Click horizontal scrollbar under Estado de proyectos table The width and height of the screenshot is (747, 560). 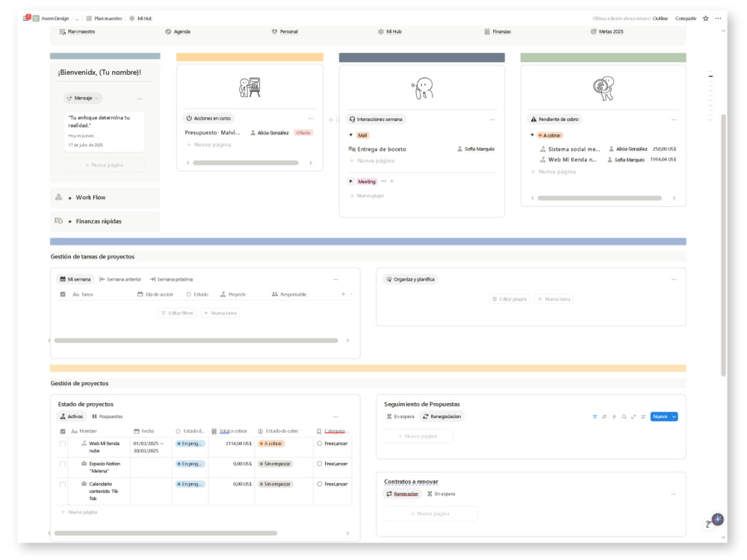(x=166, y=533)
